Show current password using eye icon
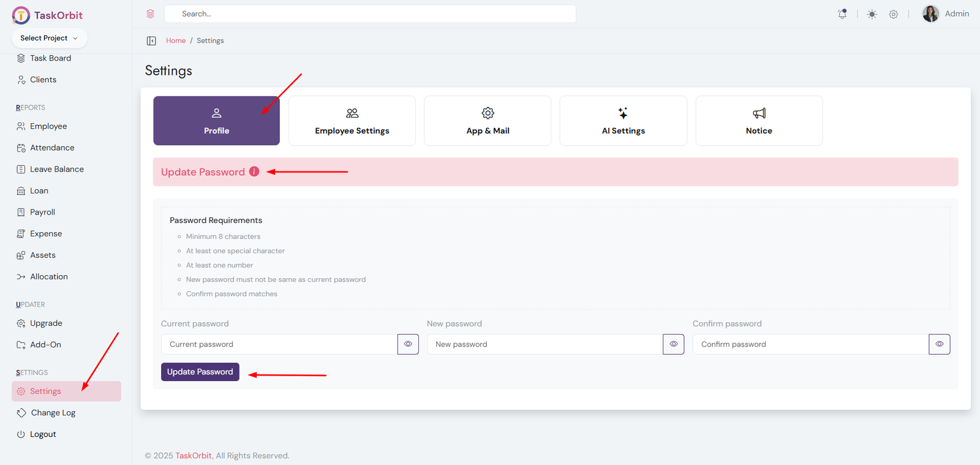980x465 pixels. coord(408,344)
